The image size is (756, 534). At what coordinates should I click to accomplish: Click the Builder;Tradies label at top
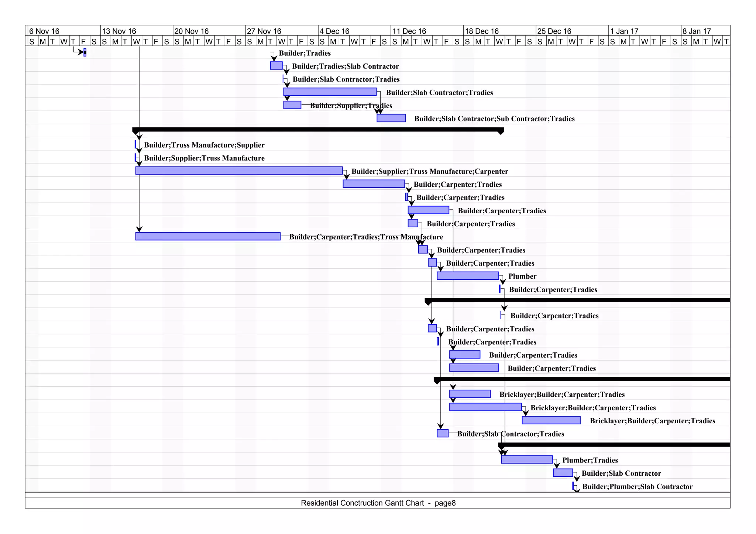pos(305,53)
